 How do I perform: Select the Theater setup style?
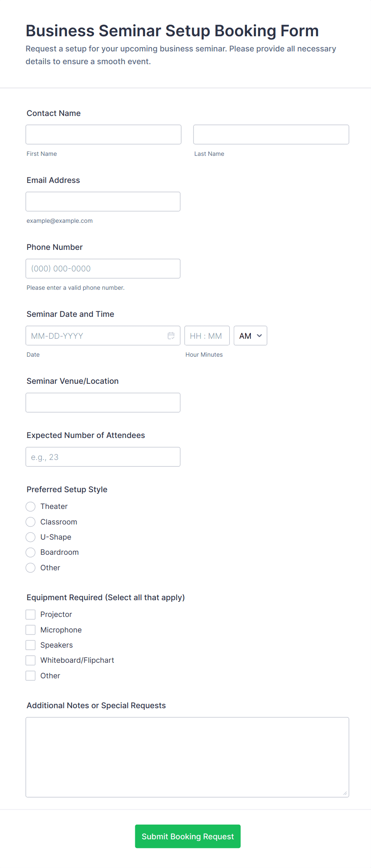pos(31,507)
